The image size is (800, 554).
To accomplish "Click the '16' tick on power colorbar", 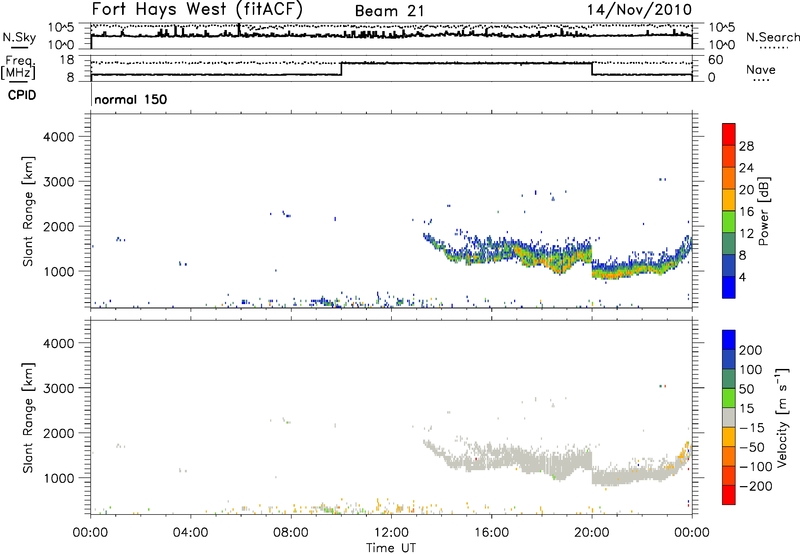I will [746, 212].
